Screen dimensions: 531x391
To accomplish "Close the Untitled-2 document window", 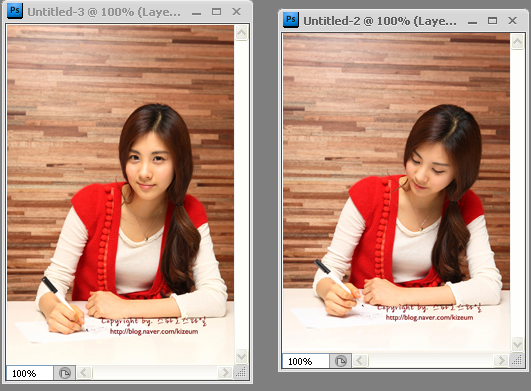I will 512,21.
